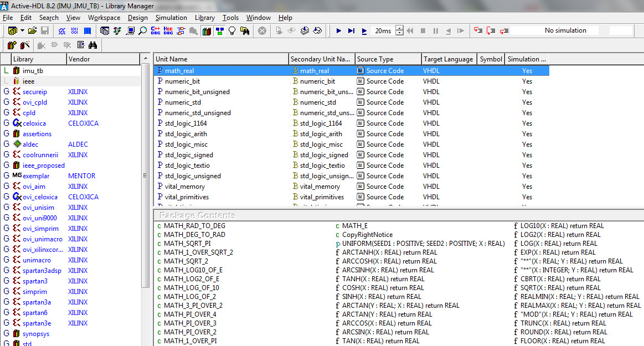Click the stacked pages with down arrow icon
The image size is (644, 346).
pos(305,31)
